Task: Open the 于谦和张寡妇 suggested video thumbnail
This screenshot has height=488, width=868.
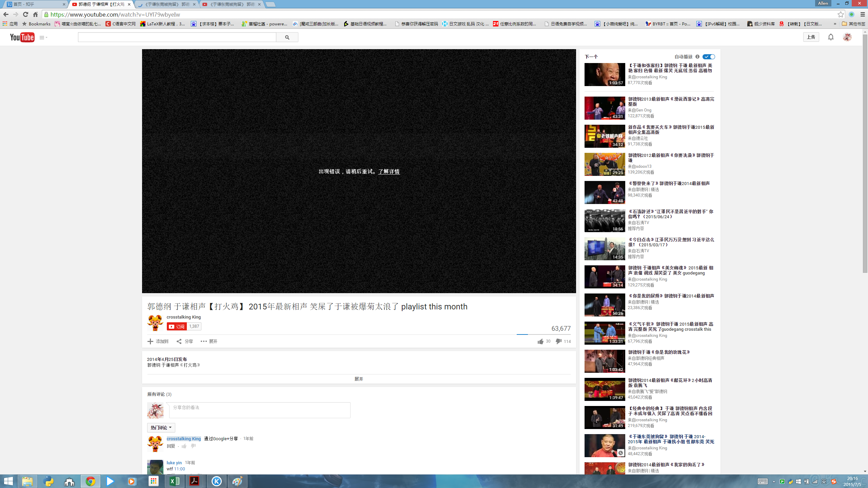Action: 605,74
